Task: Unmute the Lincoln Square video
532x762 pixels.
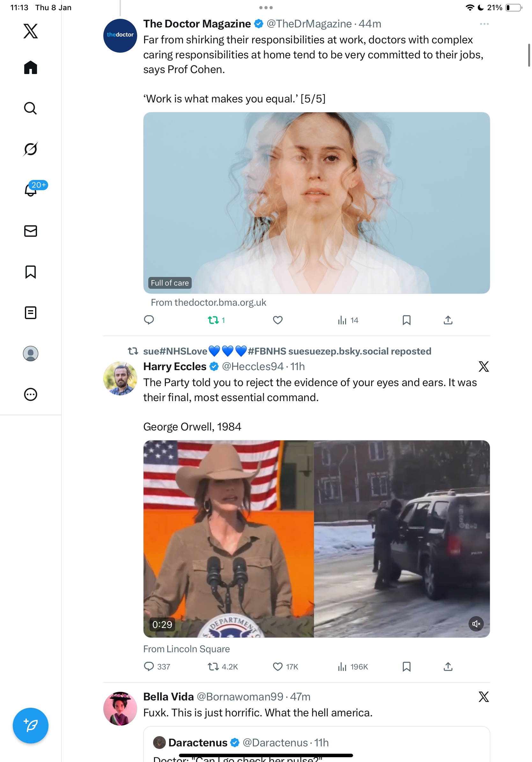Action: (x=476, y=624)
